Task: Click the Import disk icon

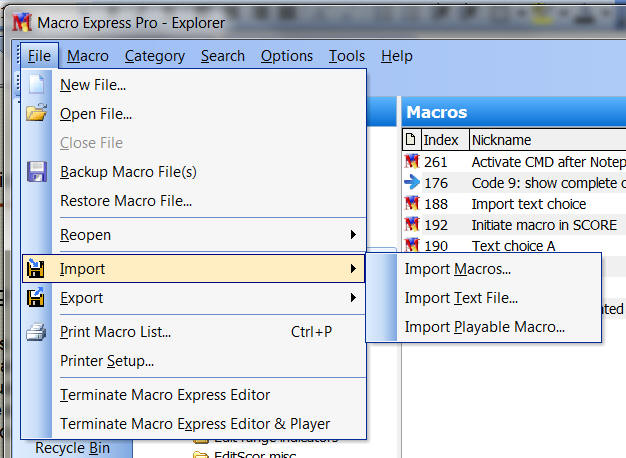Action: click(36, 268)
